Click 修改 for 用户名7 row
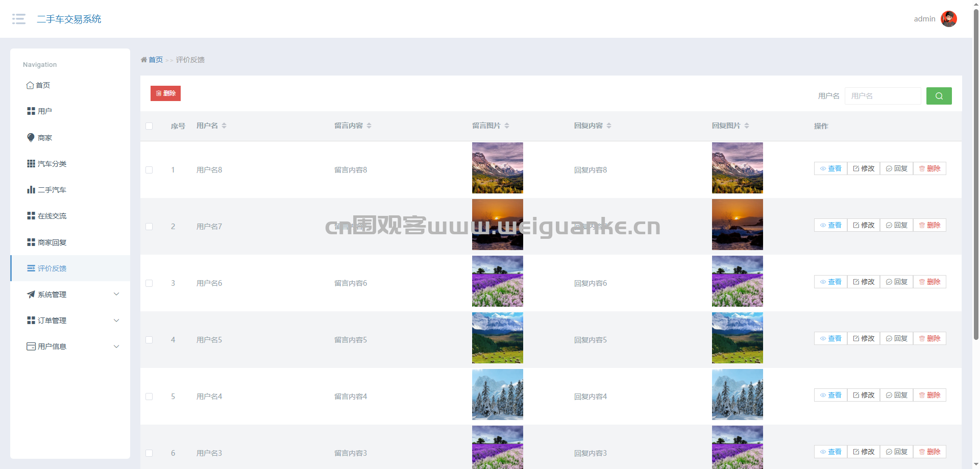Image resolution: width=980 pixels, height=469 pixels. (864, 225)
